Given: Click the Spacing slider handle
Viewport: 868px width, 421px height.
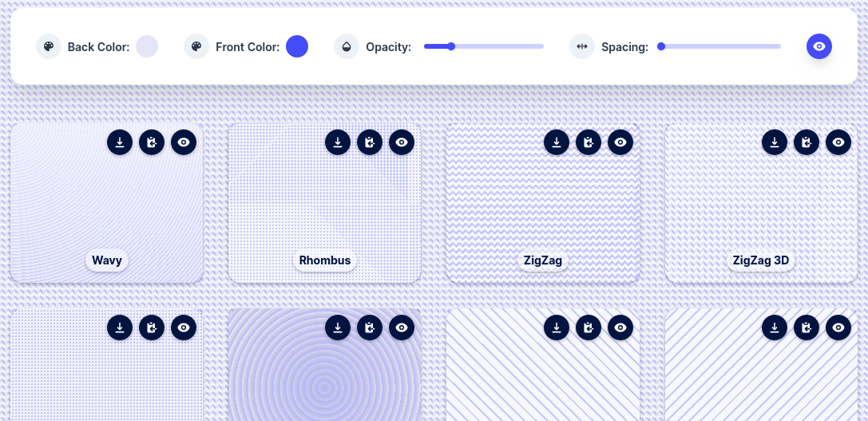Looking at the screenshot, I should pyautogui.click(x=661, y=46).
